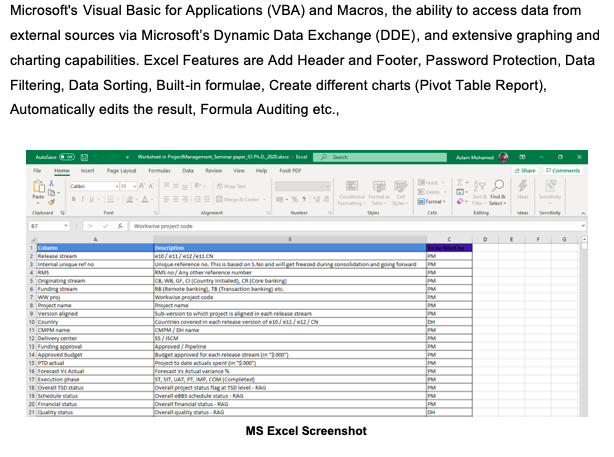Click the Search box in Excel title bar
Viewport: 614px width, 457px height.
point(380,157)
